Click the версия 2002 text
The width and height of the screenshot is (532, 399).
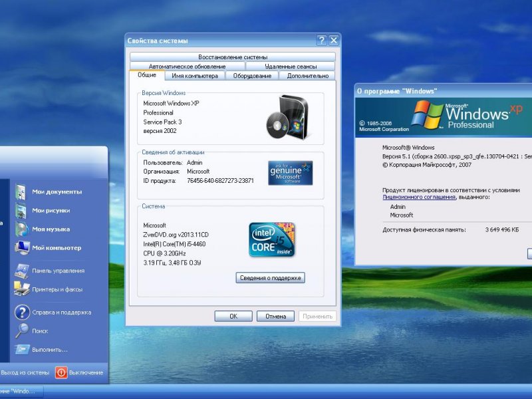[x=160, y=131]
